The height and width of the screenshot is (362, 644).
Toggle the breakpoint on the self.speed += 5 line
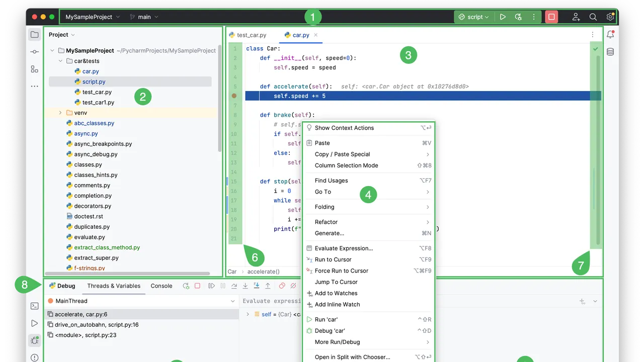(234, 96)
